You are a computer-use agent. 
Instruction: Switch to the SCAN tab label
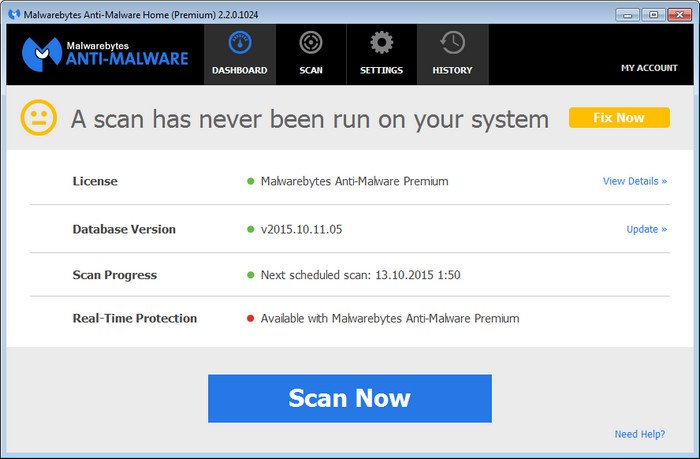tap(311, 70)
